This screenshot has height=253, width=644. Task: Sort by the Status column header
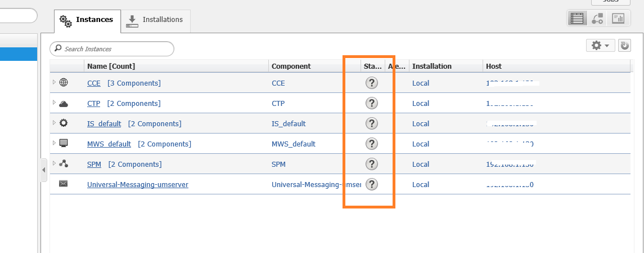[x=373, y=66]
